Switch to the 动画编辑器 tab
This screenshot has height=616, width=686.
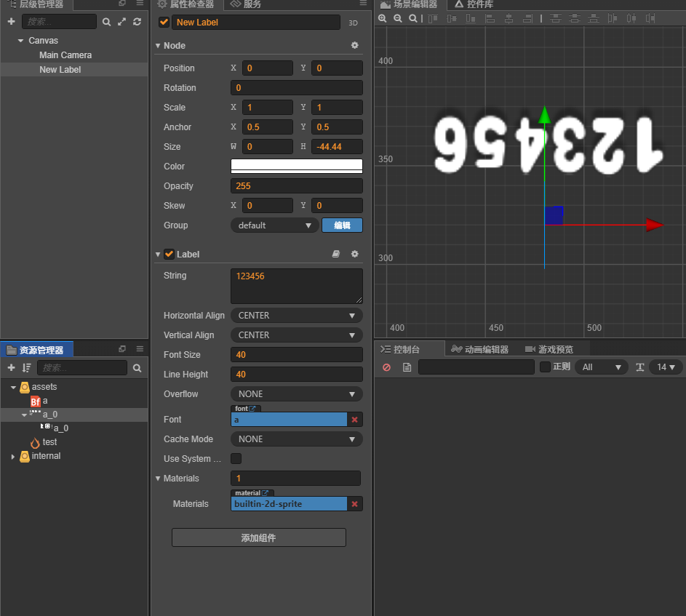(x=479, y=349)
